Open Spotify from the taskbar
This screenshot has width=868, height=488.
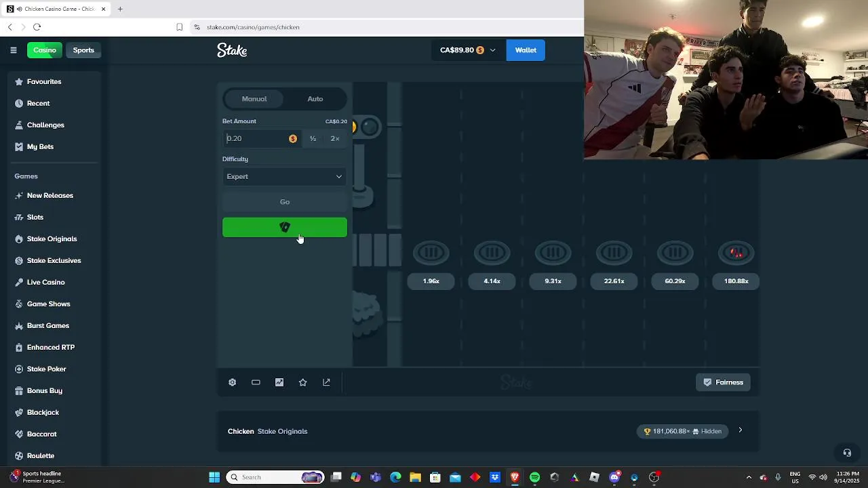point(535,477)
